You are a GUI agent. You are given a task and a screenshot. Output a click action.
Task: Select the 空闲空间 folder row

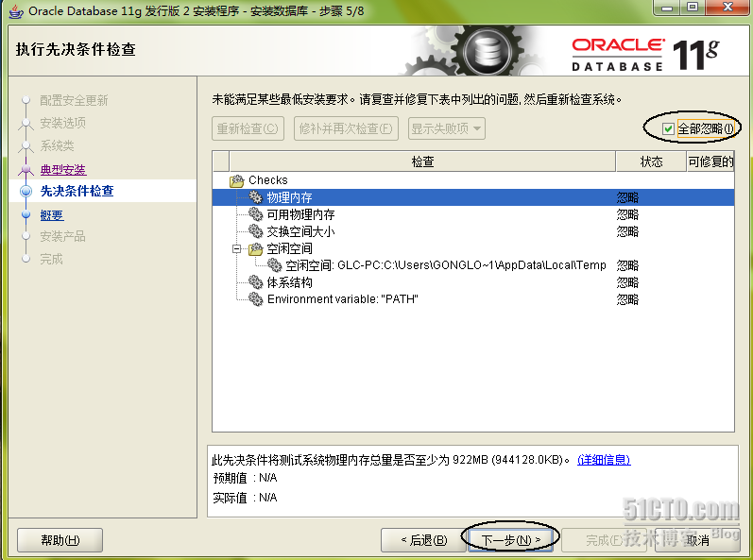(473, 248)
